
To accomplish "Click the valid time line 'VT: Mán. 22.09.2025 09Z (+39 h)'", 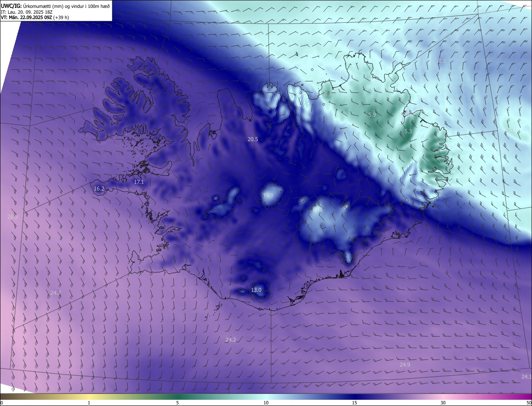I will [x=35, y=17].
